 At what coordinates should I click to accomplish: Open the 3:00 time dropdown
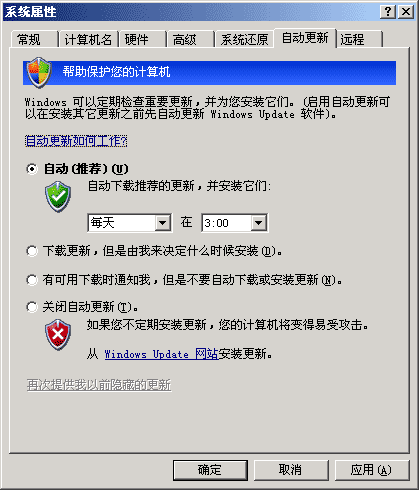[x=235, y=223]
